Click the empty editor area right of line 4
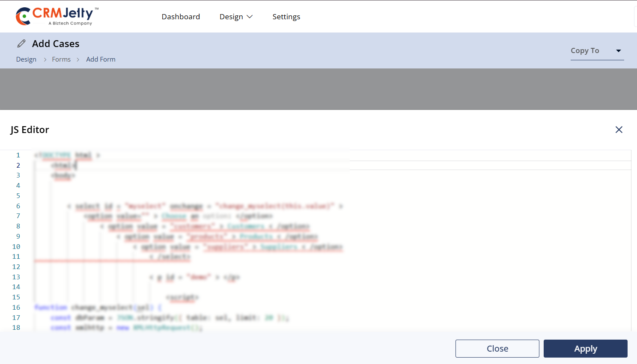The width and height of the screenshot is (637, 364). point(257,186)
